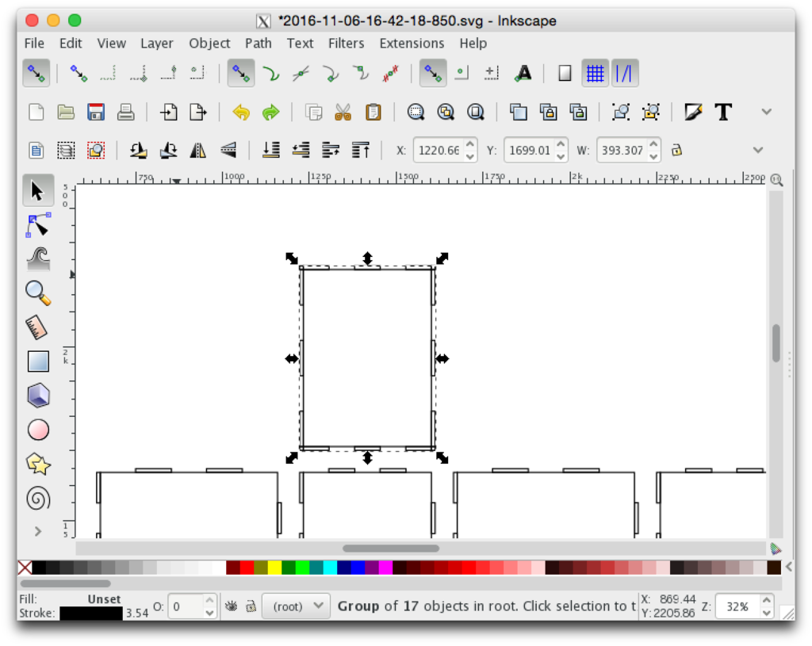Duplicate the selected object

518,112
